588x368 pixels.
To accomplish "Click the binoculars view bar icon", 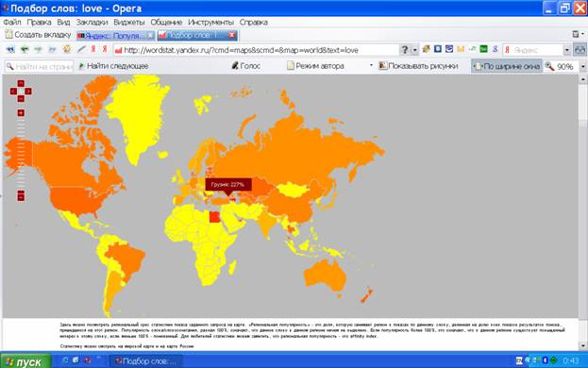I will (580, 50).
